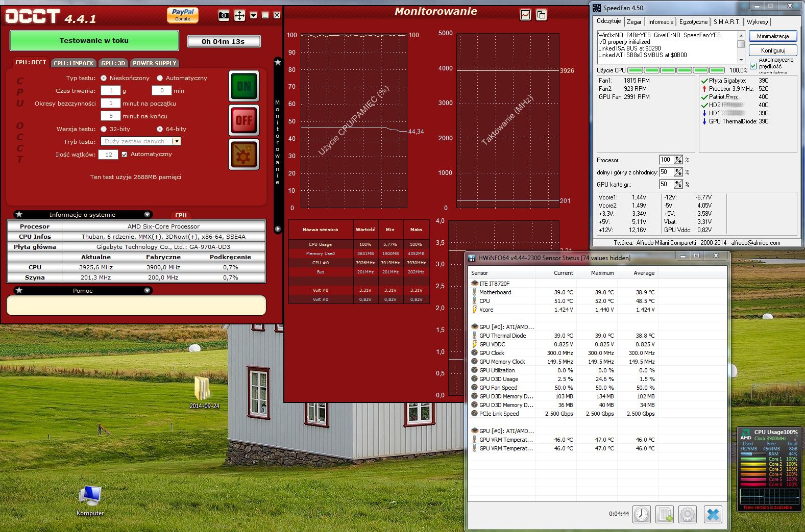Viewport: 805px width, 532px height.
Task: Start the test with the green ON button
Action: pos(244,86)
